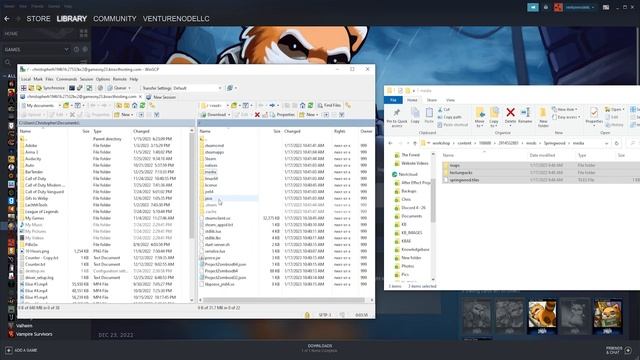
Task: Click the remote panel horizontal scrollbar
Action: 284,300
